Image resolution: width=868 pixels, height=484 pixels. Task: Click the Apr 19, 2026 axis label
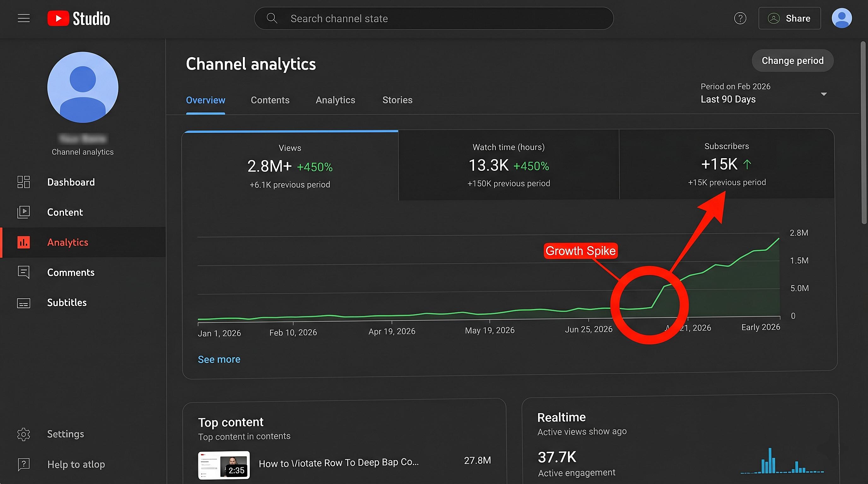pos(391,331)
